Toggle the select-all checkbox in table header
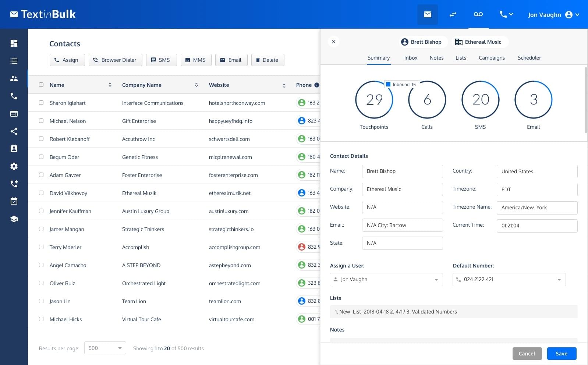The width and height of the screenshot is (588, 365). pos(41,85)
